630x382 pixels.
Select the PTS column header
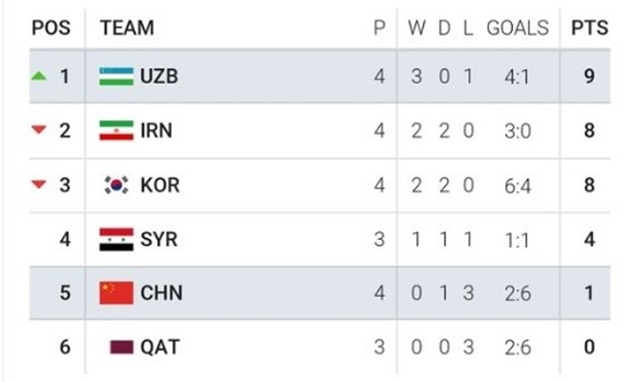[589, 28]
